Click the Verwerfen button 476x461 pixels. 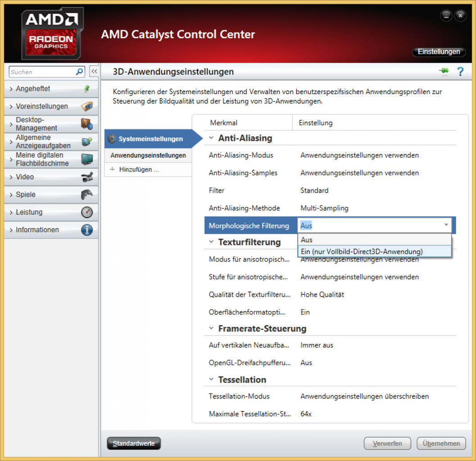pos(387,443)
